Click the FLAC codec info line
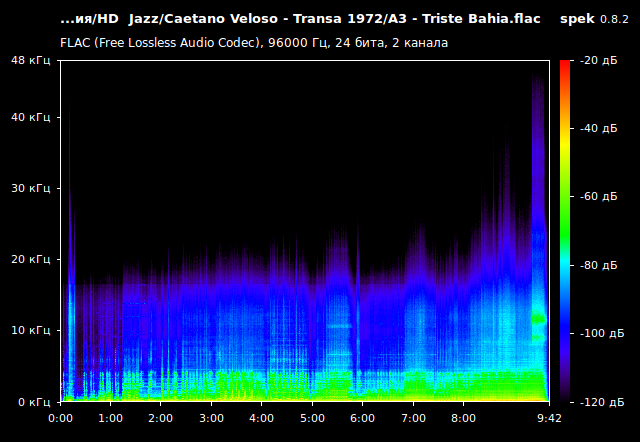Screen dimensions: 640x442 (x=254, y=43)
